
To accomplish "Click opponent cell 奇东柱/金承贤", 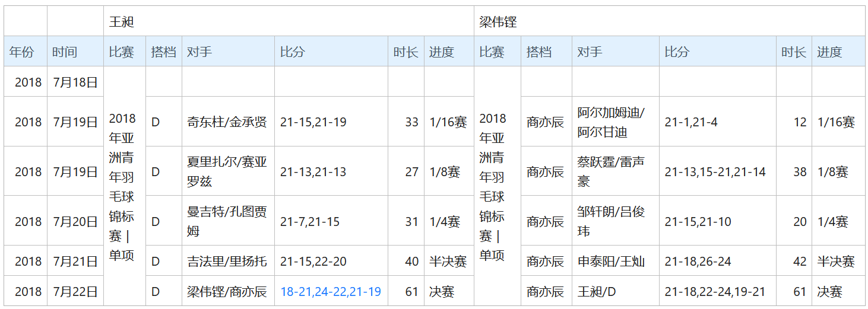I will click(x=227, y=122).
